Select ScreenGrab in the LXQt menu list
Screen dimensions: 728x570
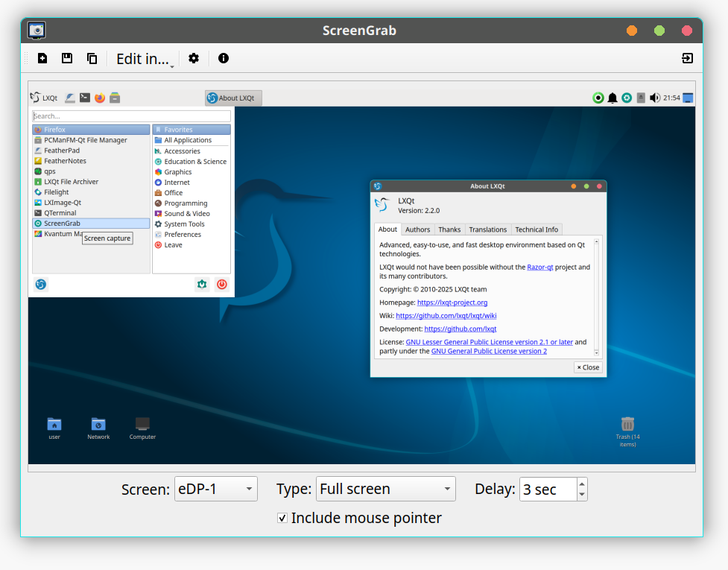pyautogui.click(x=62, y=224)
